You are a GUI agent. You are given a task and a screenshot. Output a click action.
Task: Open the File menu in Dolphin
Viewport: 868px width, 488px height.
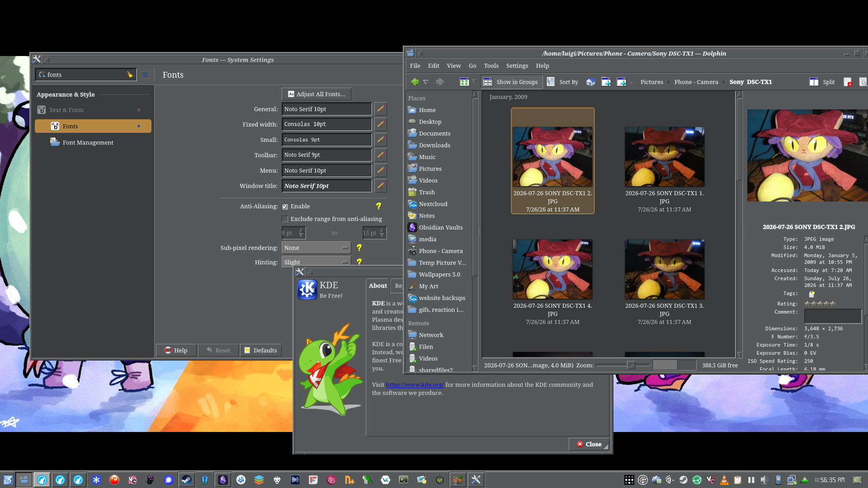pos(415,66)
